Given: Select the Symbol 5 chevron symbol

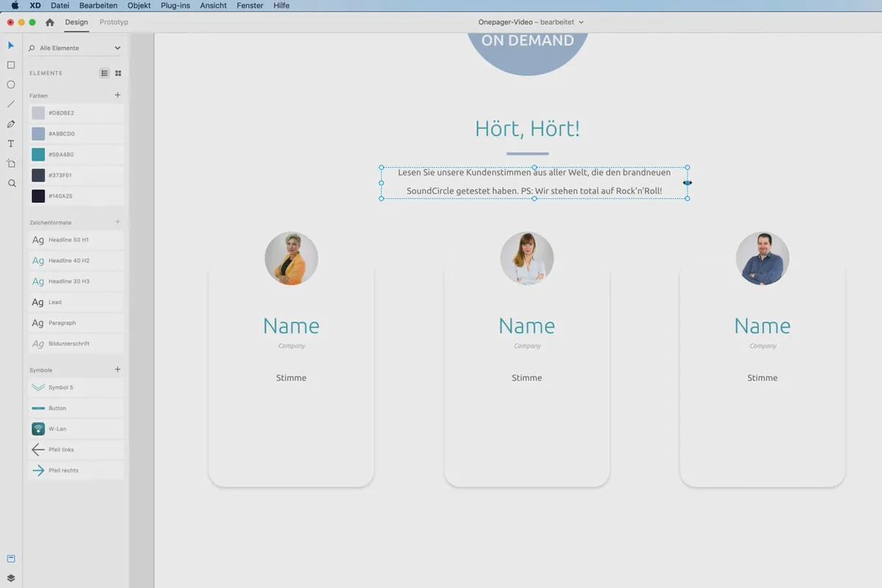Looking at the screenshot, I should click(x=76, y=387).
